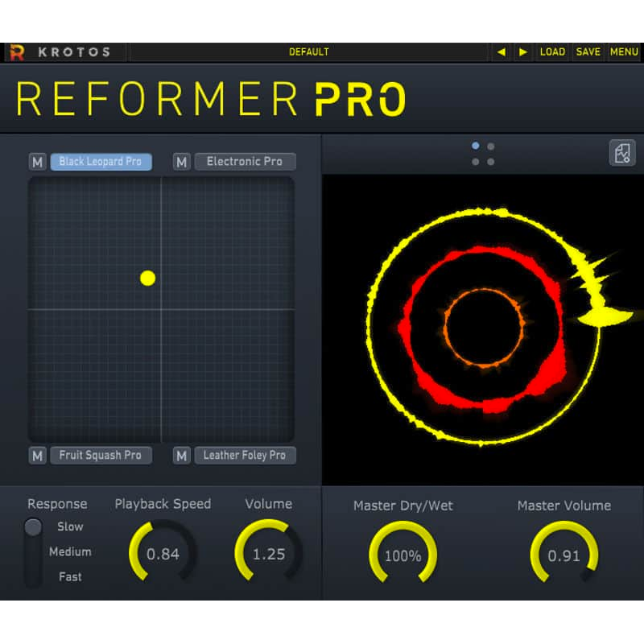This screenshot has height=644, width=644.
Task: Click the LOAD preset button
Action: pos(552,52)
